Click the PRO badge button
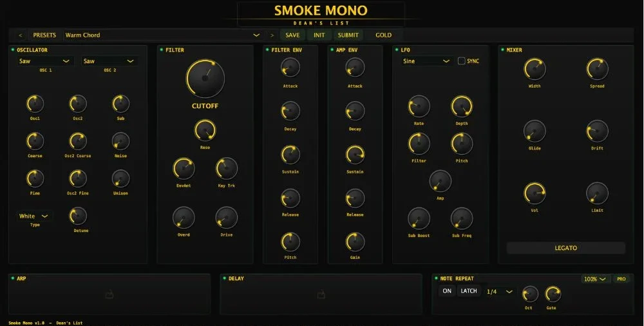This screenshot has width=644, height=326. (621, 279)
